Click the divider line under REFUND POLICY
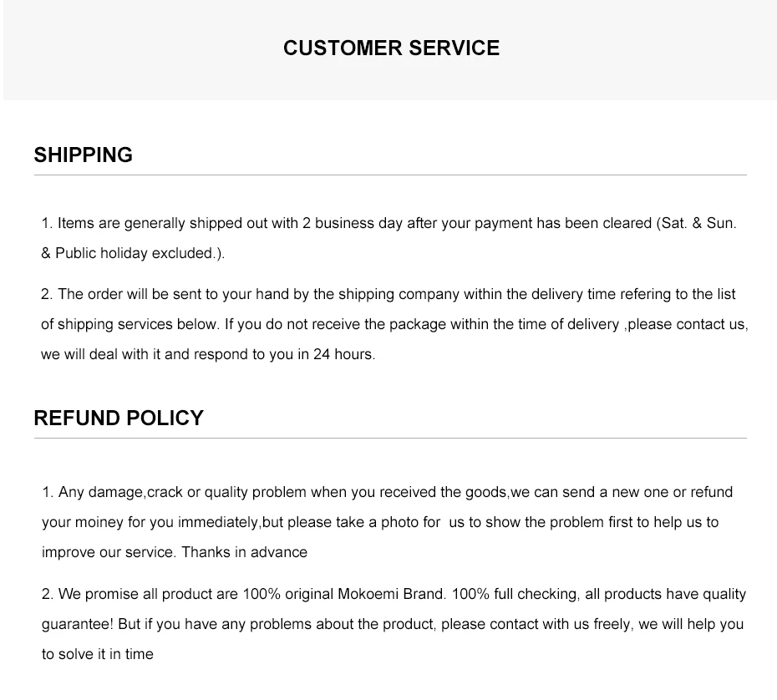 tap(390, 439)
